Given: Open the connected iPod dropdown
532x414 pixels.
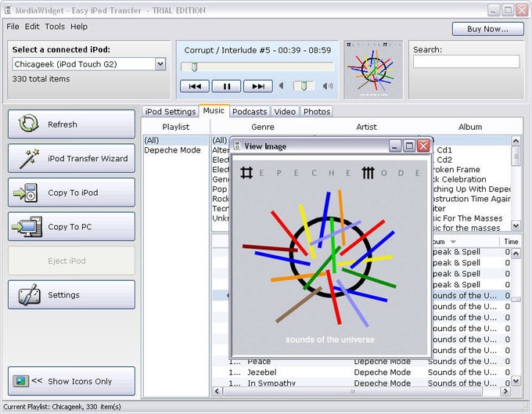Looking at the screenshot, I should [x=160, y=64].
